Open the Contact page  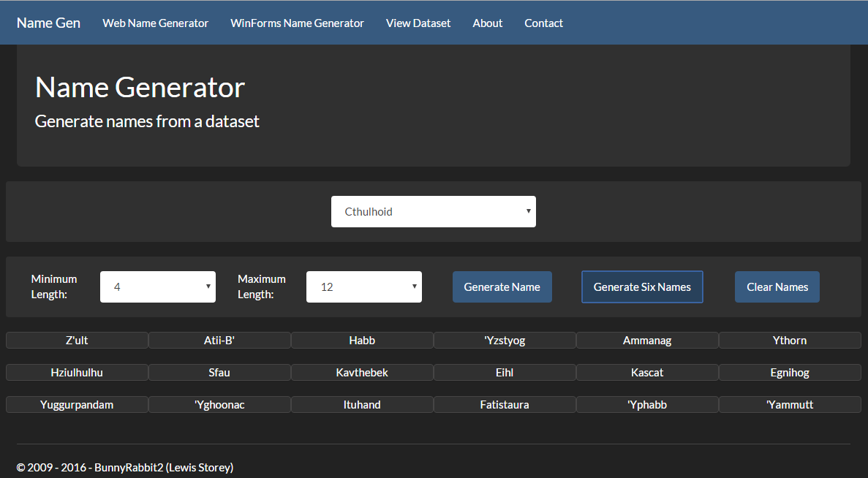pos(543,23)
